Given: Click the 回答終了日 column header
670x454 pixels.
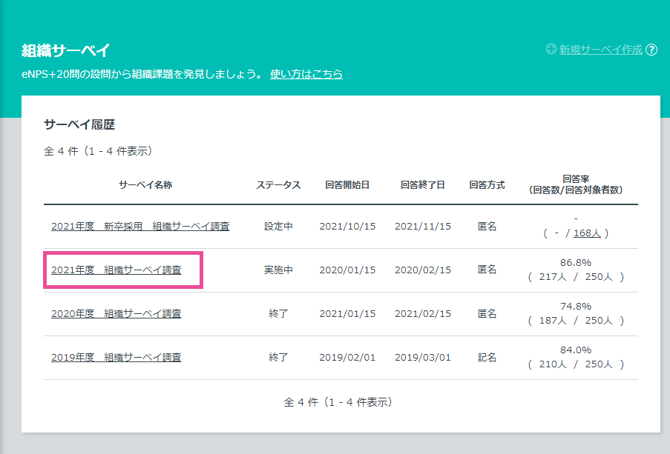Looking at the screenshot, I should click(422, 185).
